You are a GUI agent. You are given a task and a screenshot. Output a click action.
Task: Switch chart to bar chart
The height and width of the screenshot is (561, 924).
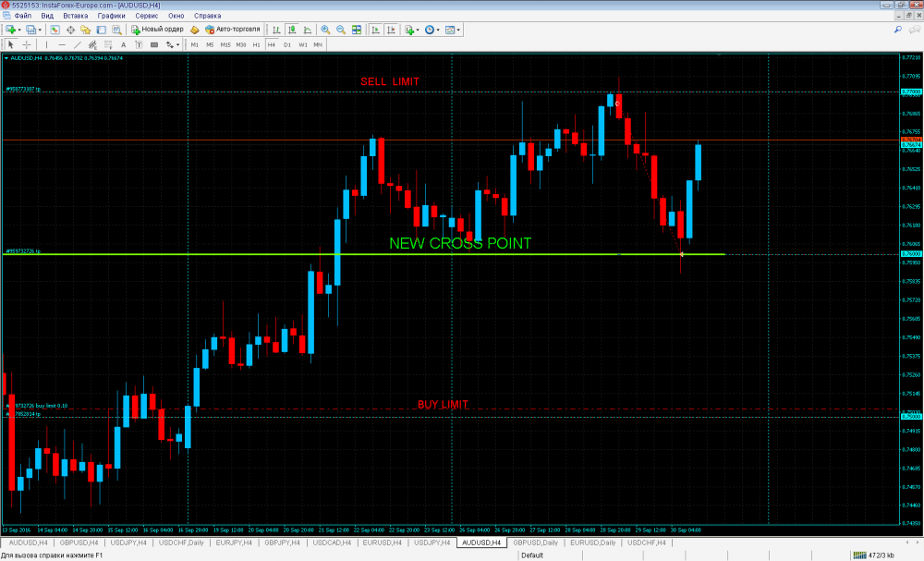[x=276, y=30]
